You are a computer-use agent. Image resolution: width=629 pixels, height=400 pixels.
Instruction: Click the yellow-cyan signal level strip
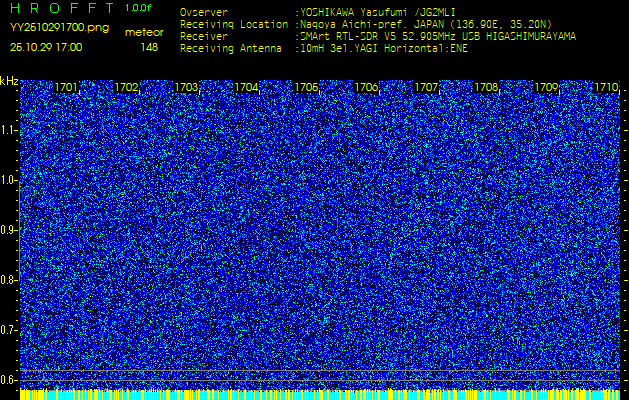click(320, 394)
